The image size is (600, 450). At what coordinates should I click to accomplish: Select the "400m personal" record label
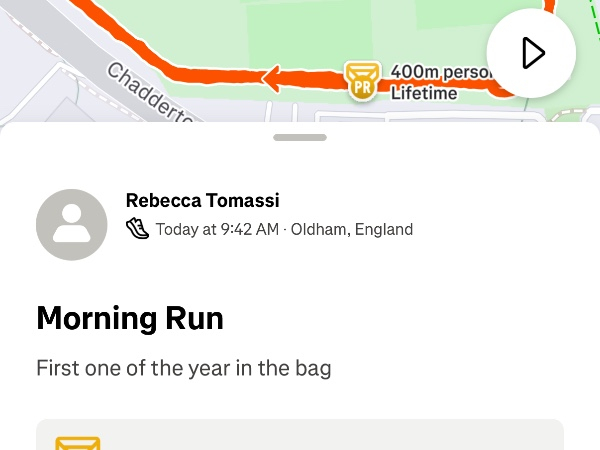[440, 72]
